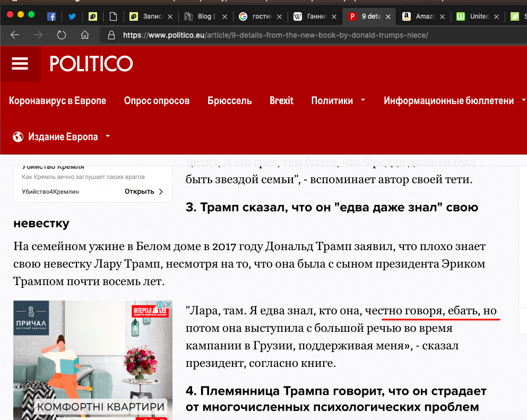Click the POLITICO logo
This screenshot has width=527, height=420.
[x=91, y=64]
